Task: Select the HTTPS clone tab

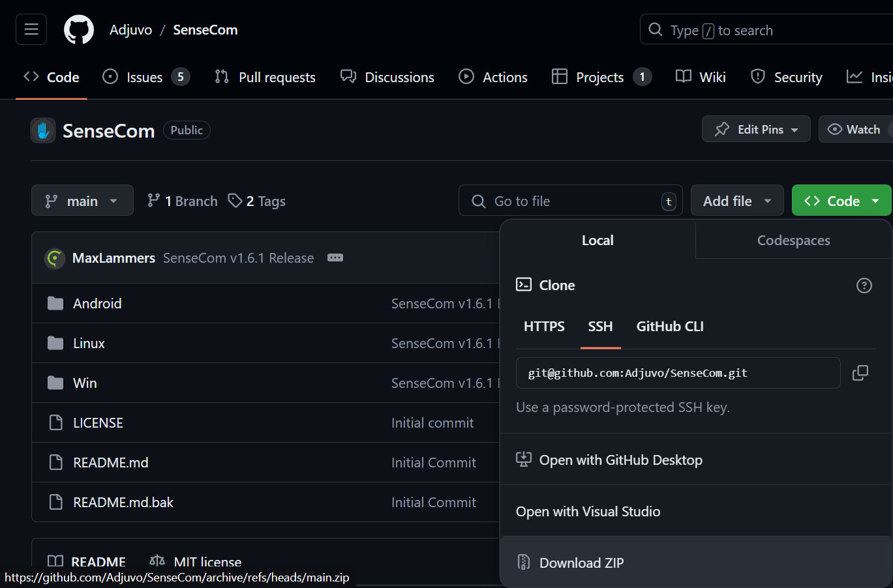Action: (544, 327)
